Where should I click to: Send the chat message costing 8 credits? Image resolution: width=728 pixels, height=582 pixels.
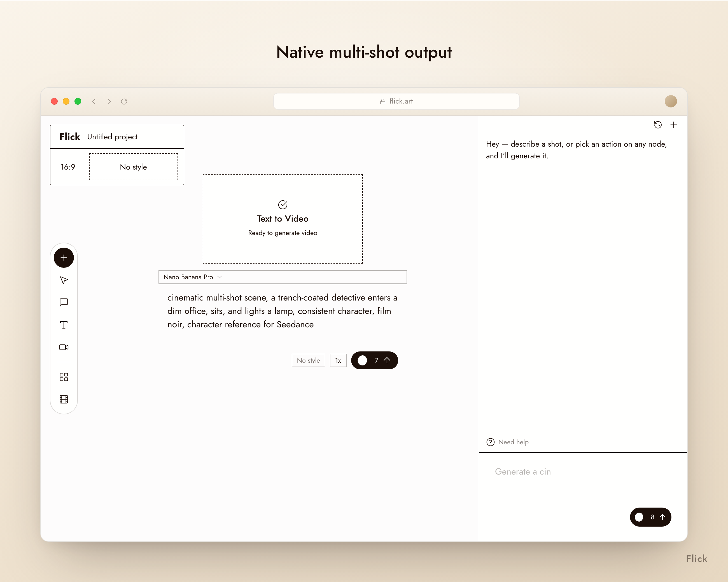[650, 517]
